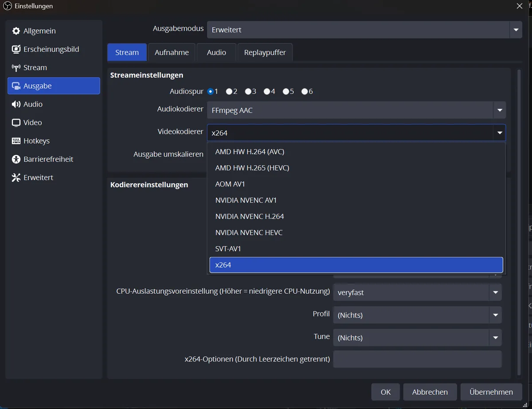Select Audiospur 1 radio button
This screenshot has width=532, height=409.
(x=210, y=91)
